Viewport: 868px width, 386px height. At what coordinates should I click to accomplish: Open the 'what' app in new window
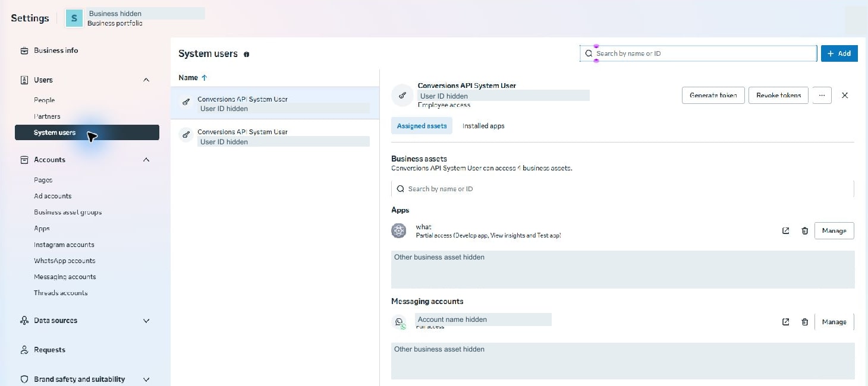(x=786, y=231)
